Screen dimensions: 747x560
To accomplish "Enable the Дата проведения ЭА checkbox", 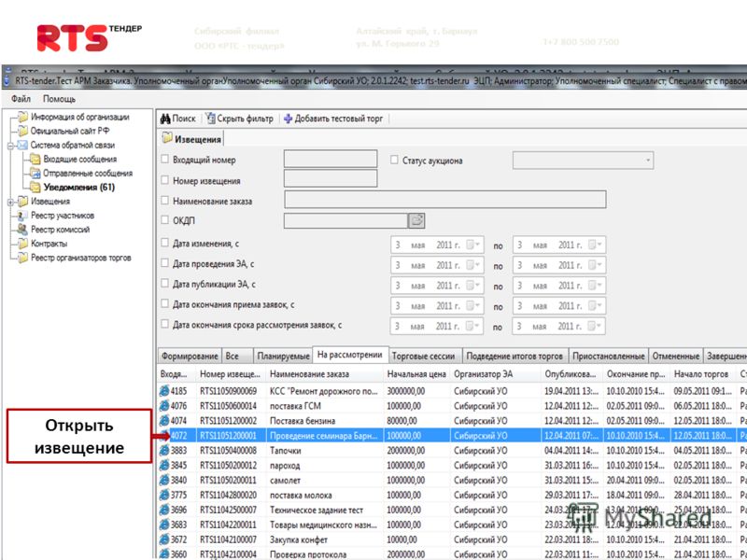I will coord(165,263).
